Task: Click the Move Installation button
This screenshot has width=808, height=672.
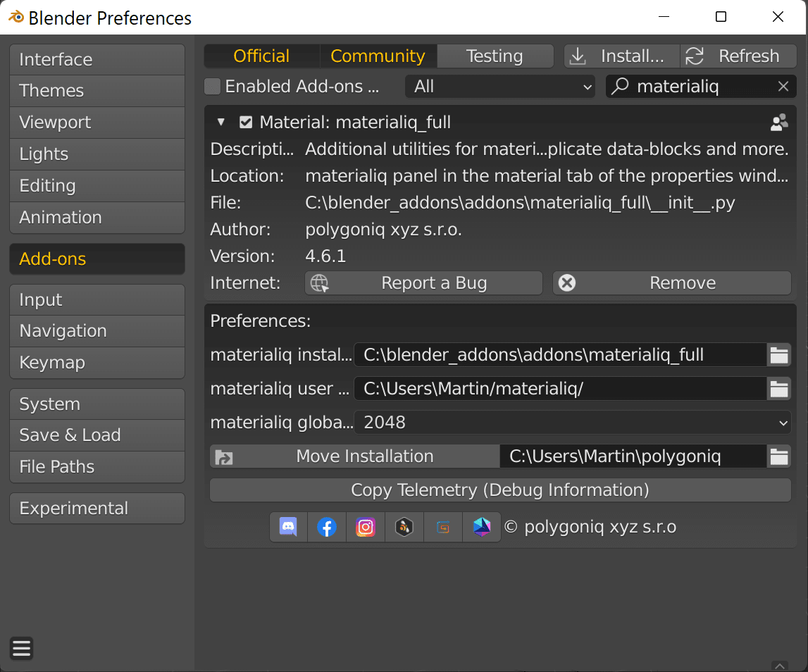Action: pyautogui.click(x=355, y=456)
